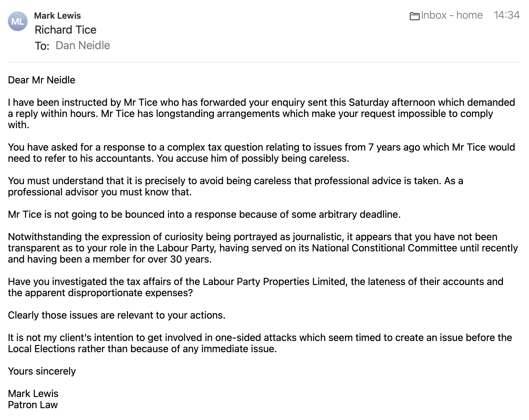This screenshot has width=529, height=420.
Task: Click Mark Lewis in the signature
Action: click(x=33, y=394)
